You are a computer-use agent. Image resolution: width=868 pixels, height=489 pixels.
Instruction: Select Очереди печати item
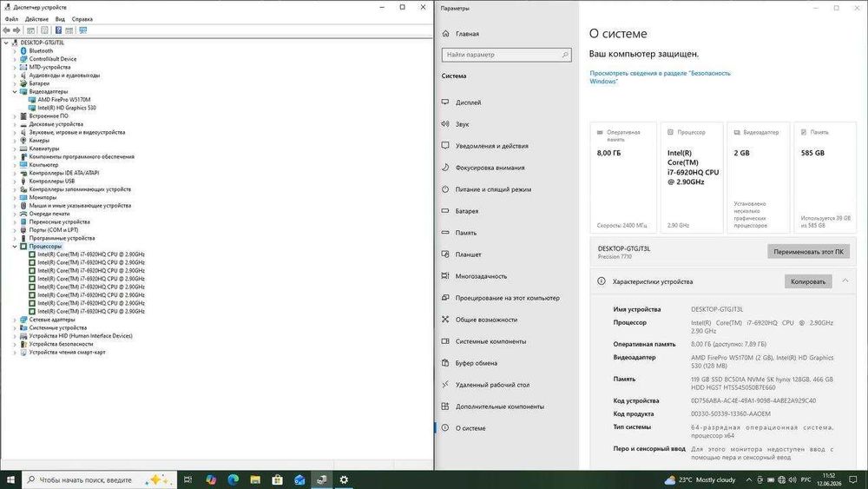[x=49, y=214]
